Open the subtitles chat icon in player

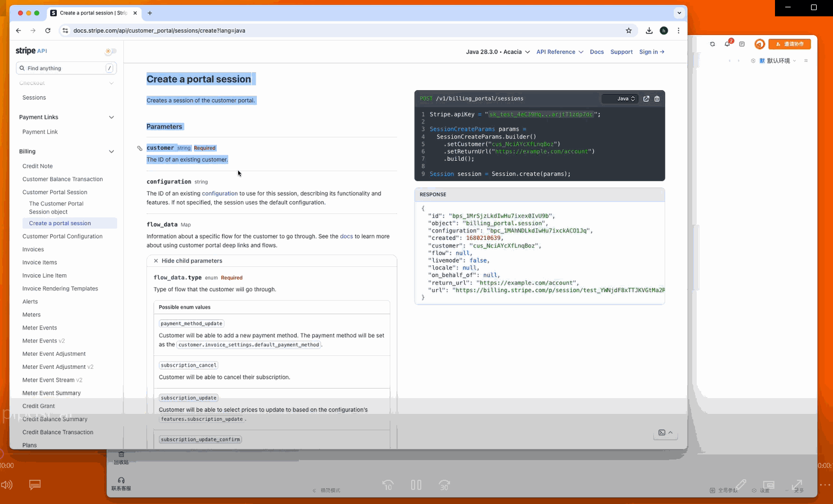(34, 485)
